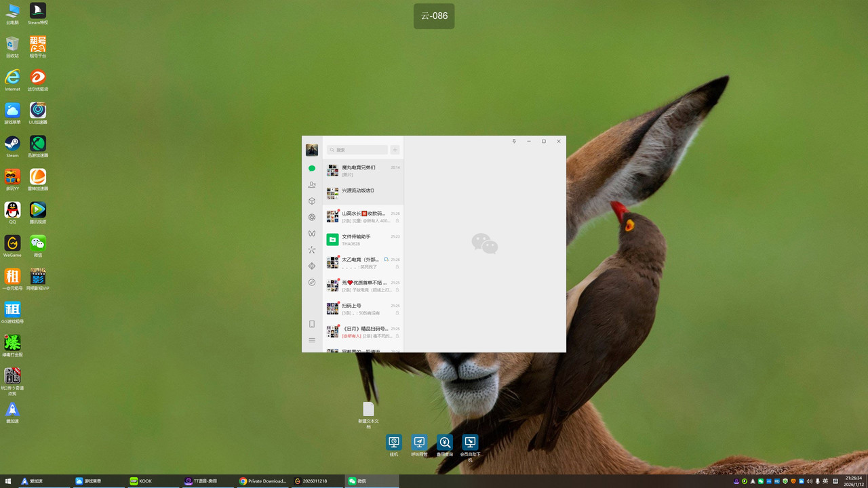This screenshot has height=488, width=868.
Task: Open 微信 desktop shortcut icon
Action: coord(38,246)
